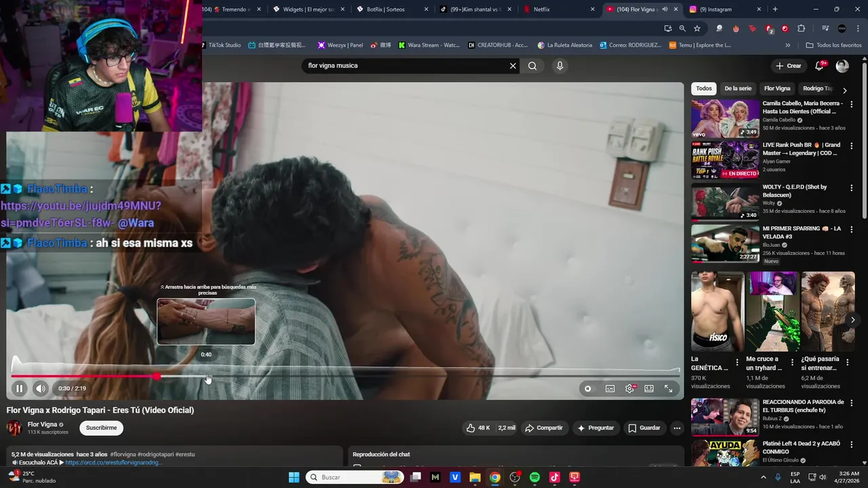This screenshot has height=488, width=868.
Task: Open the Chrome zoom magnifier icon
Action: [682, 28]
